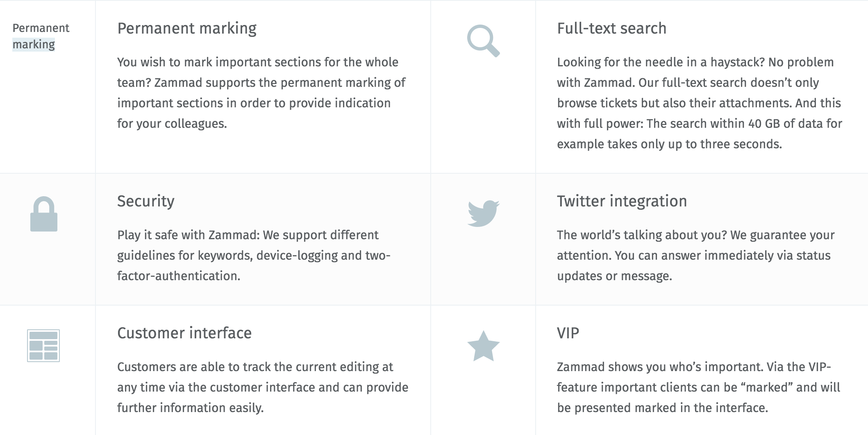Click the permanent marking description paragraph
This screenshot has width=868, height=435.
click(x=261, y=93)
